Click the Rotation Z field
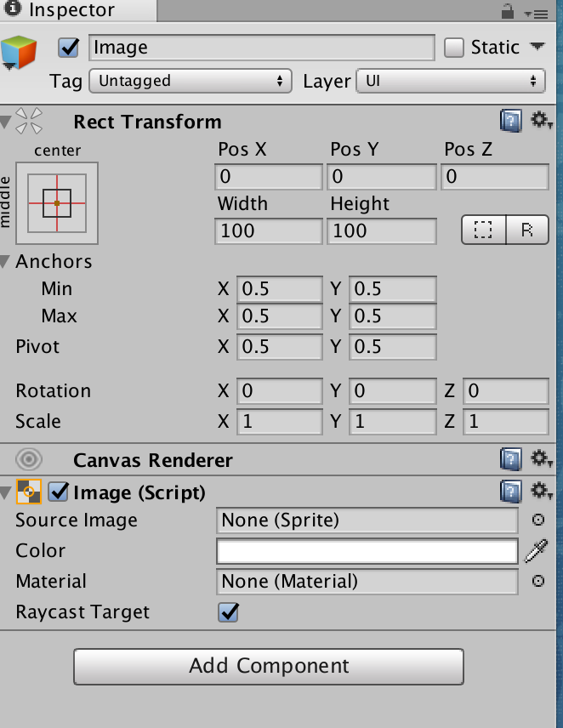 coord(506,391)
